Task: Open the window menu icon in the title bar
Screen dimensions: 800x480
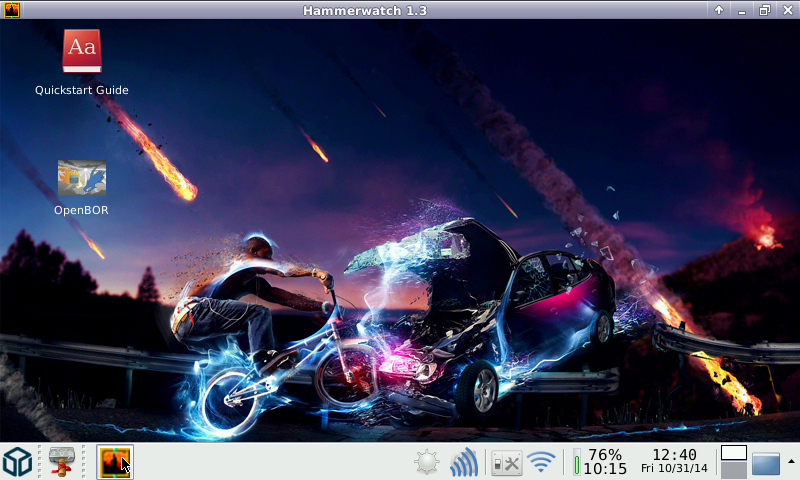Action: pos(10,10)
